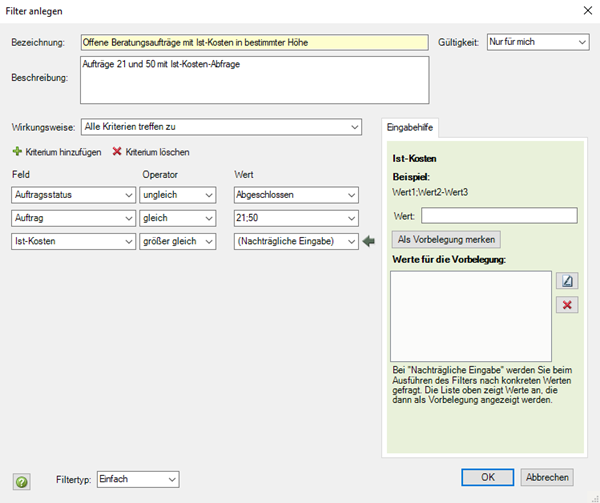Open the Filtertyp Einfach dropdown
This screenshot has width=600, height=503.
(138, 479)
